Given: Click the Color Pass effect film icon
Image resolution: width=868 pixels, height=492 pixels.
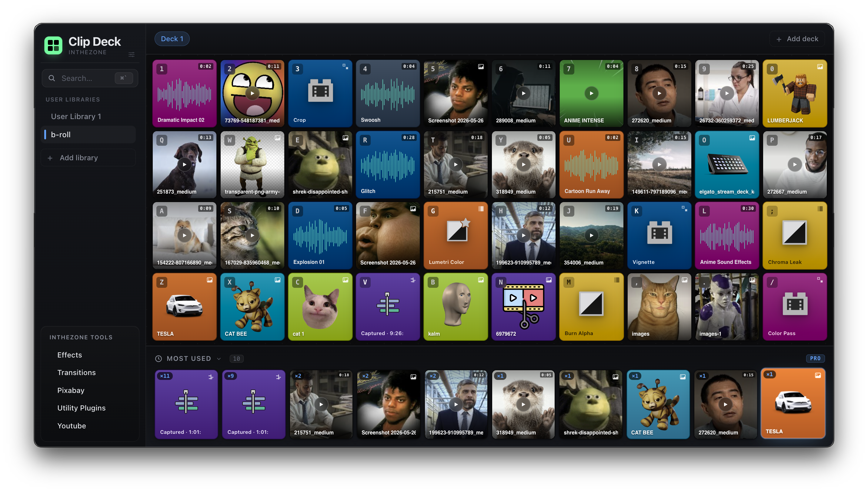Looking at the screenshot, I should tap(795, 304).
